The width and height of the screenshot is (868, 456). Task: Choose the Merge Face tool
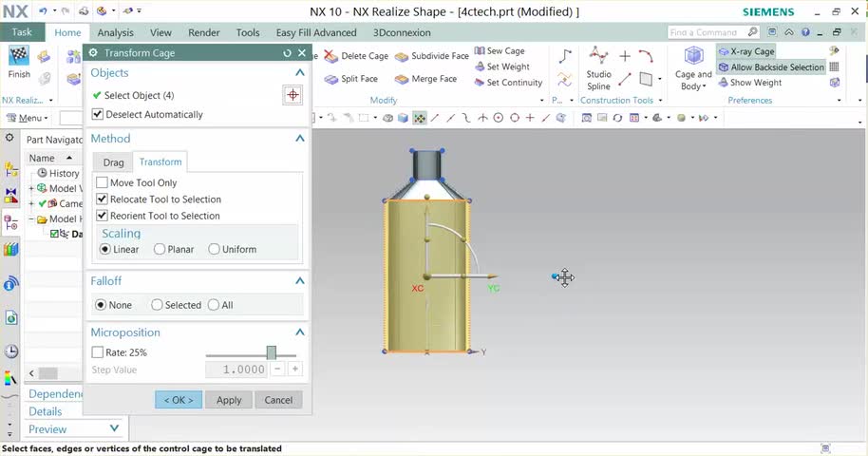click(425, 79)
